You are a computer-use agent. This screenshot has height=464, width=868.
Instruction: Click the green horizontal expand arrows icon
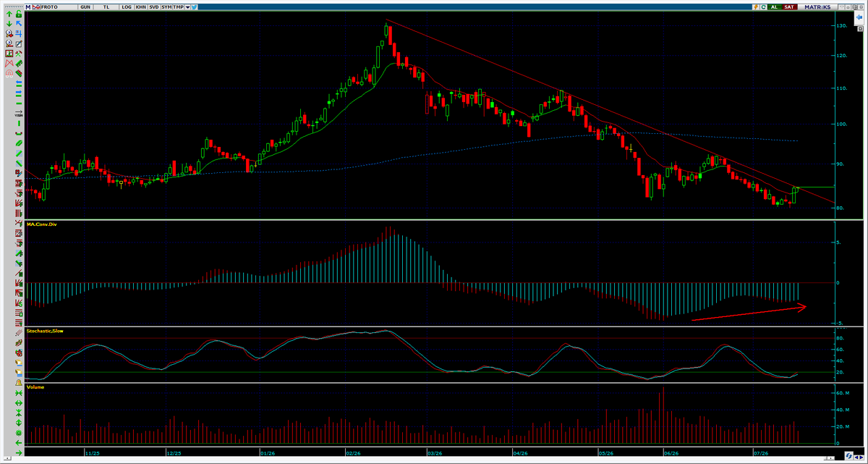19,403
